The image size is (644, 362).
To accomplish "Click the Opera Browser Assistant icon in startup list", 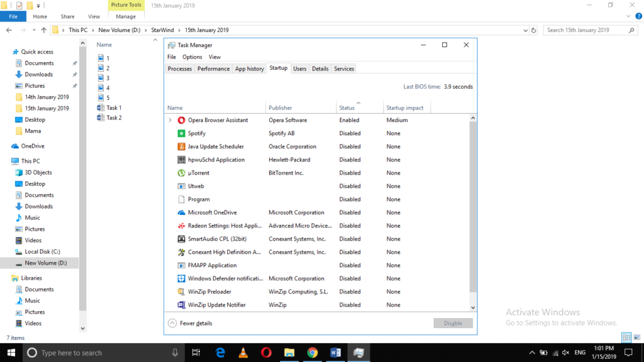I will click(181, 120).
